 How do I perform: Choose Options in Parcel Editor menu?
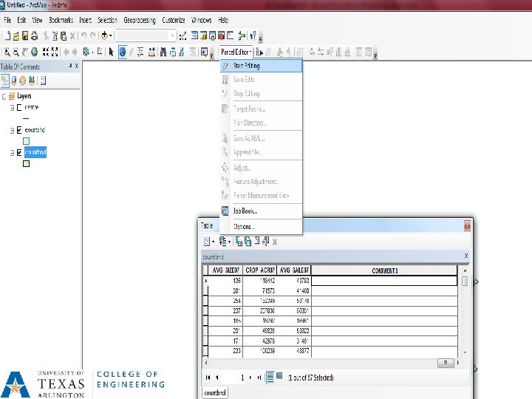click(261, 227)
